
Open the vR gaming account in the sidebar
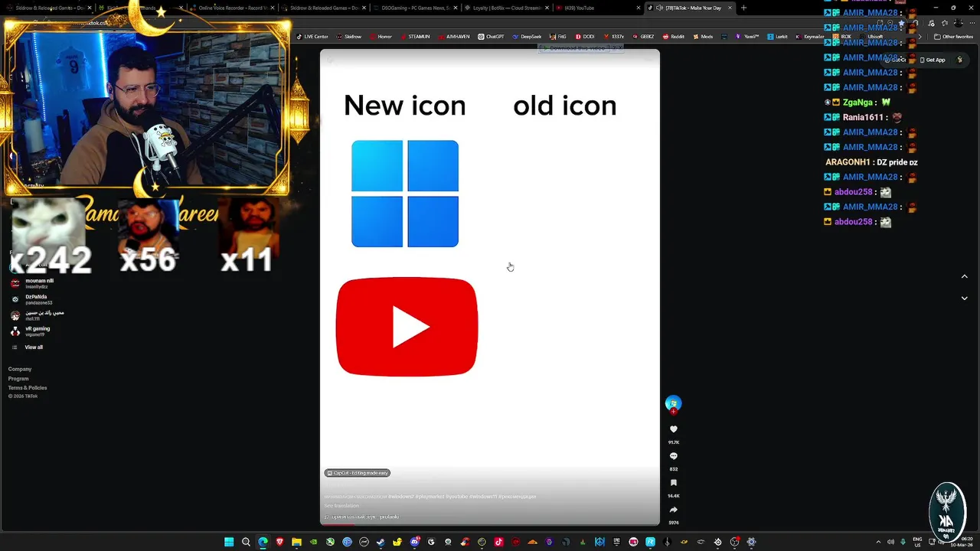click(31, 331)
